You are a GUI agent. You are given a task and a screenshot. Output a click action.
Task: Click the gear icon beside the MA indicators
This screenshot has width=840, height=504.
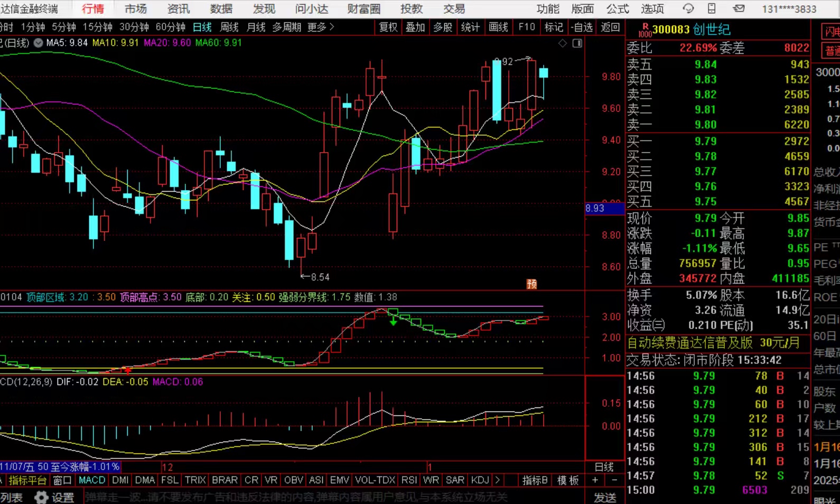[39, 43]
